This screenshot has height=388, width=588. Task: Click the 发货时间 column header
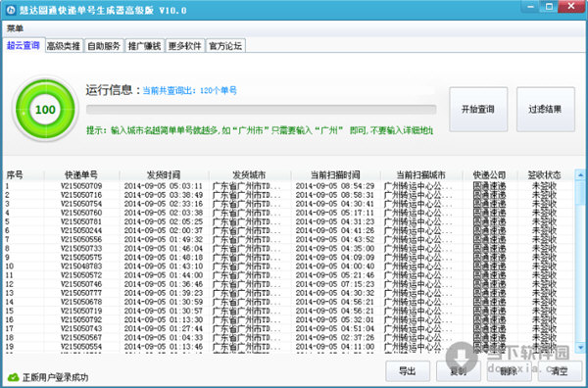164,174
